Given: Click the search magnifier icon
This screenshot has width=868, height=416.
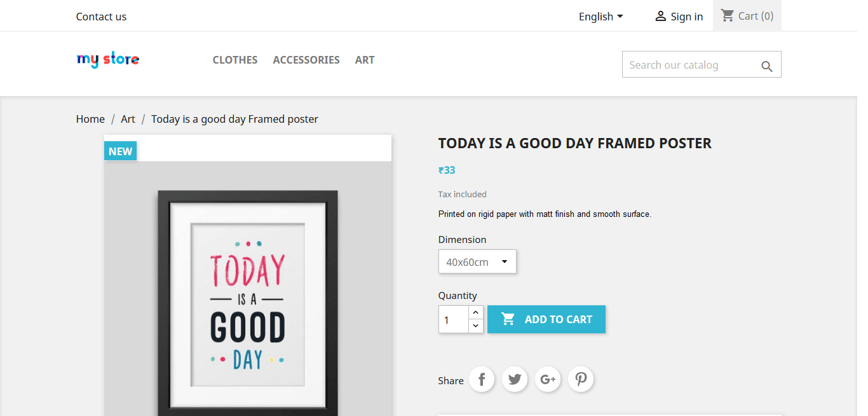Looking at the screenshot, I should pyautogui.click(x=767, y=66).
